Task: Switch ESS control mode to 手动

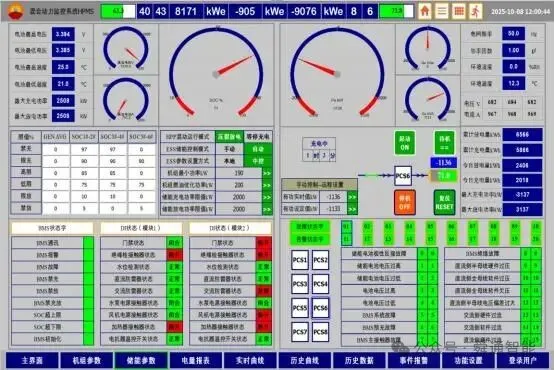Action: 229,149
